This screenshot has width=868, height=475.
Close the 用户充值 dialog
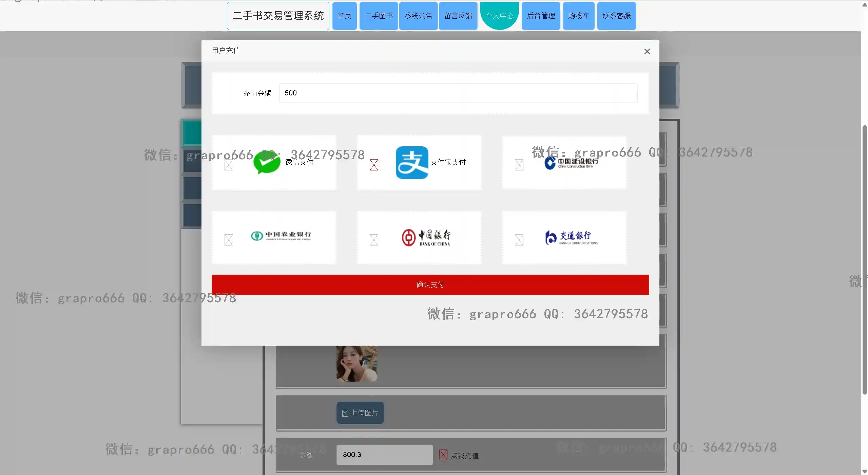tap(647, 51)
